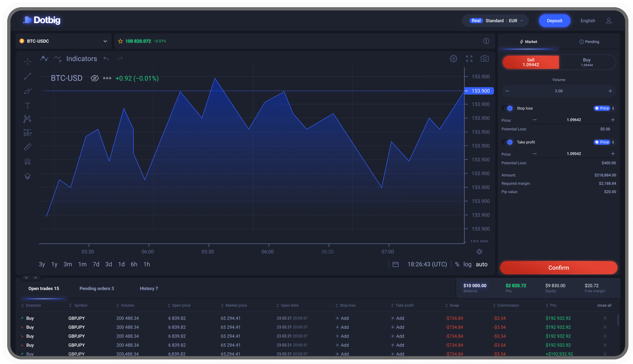Toggle the Stop loss switch
This screenshot has height=364, width=633.
(508, 108)
